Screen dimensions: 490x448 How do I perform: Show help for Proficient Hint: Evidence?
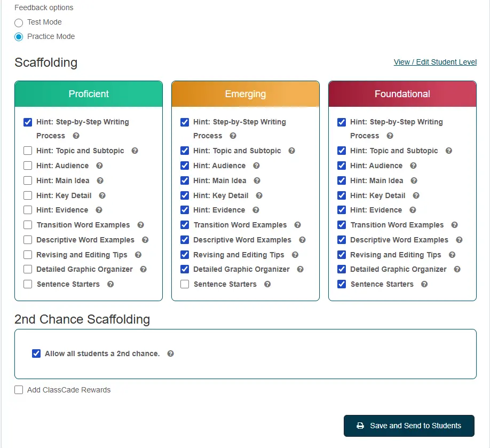pos(99,210)
